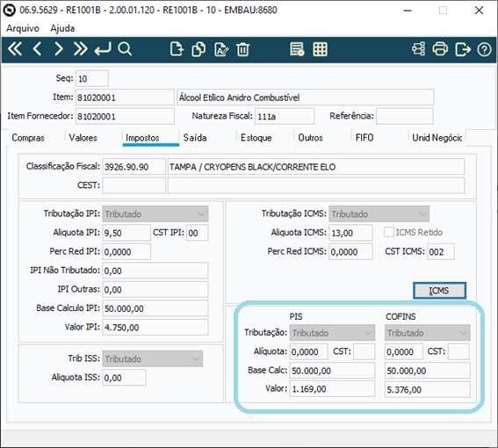
Task: Expand the Tributação ICMS dropdown
Action: coord(379,213)
